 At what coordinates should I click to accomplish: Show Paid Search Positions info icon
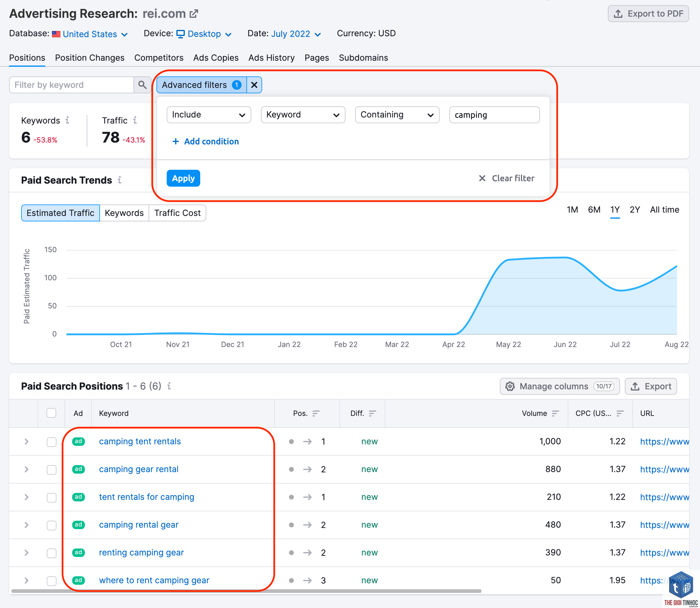(x=169, y=386)
